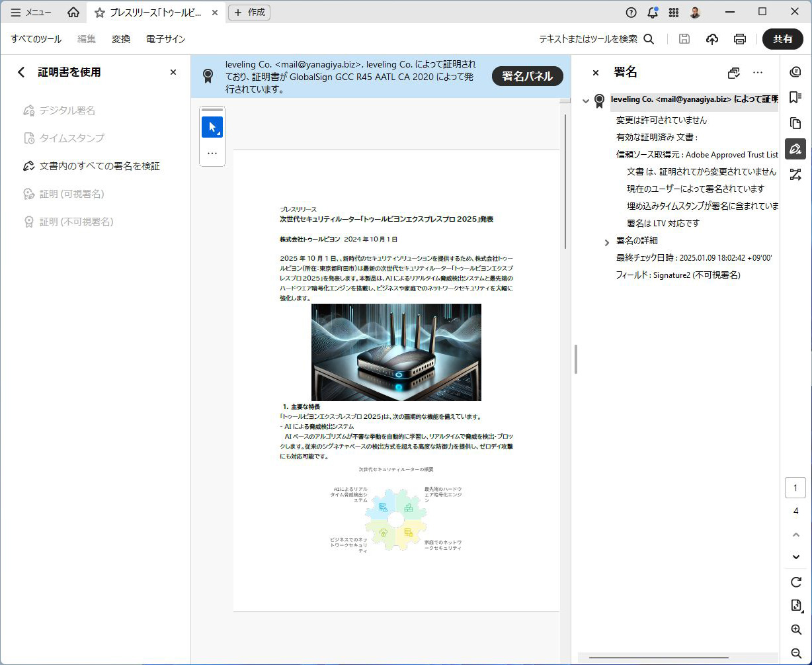
Task: Open the hamburger menu (メニュー)
Action: click(x=31, y=12)
